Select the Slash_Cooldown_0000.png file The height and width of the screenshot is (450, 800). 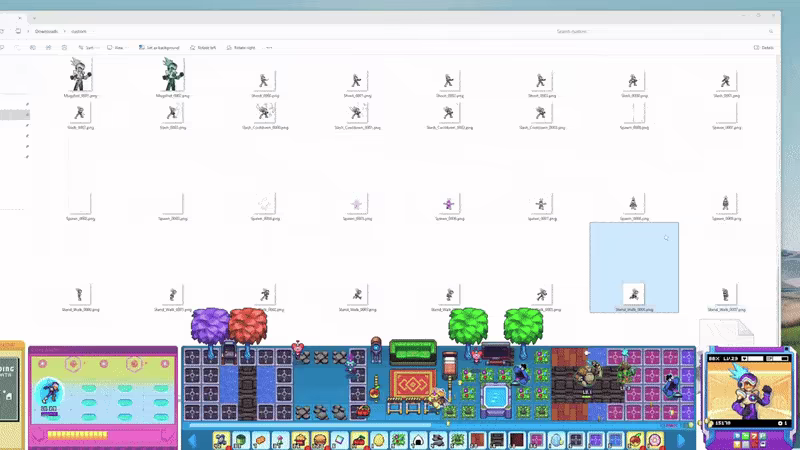click(x=265, y=116)
